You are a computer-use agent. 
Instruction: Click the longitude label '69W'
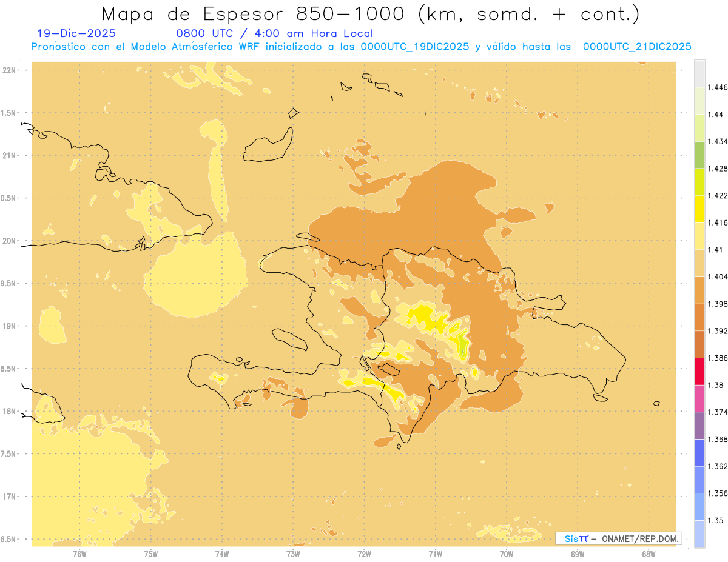point(578,554)
